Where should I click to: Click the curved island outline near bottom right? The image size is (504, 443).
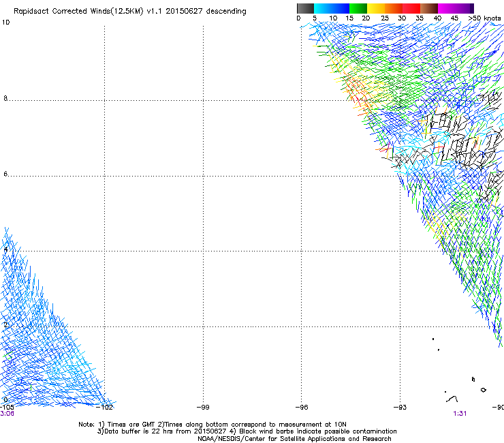pos(452,399)
